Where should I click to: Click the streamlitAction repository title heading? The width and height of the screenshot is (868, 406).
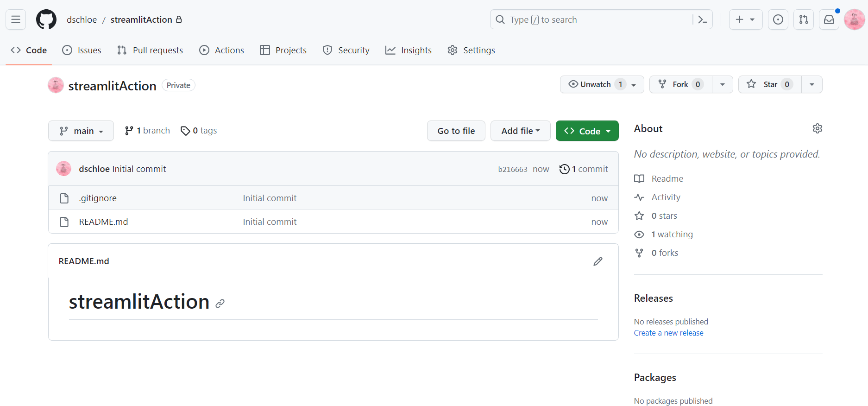[112, 86]
